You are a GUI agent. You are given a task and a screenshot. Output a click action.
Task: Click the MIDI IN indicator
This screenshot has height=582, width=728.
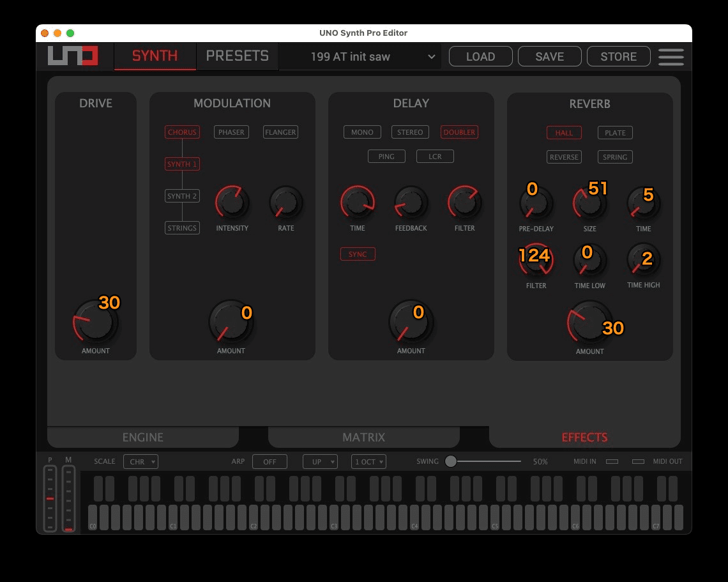click(x=612, y=461)
